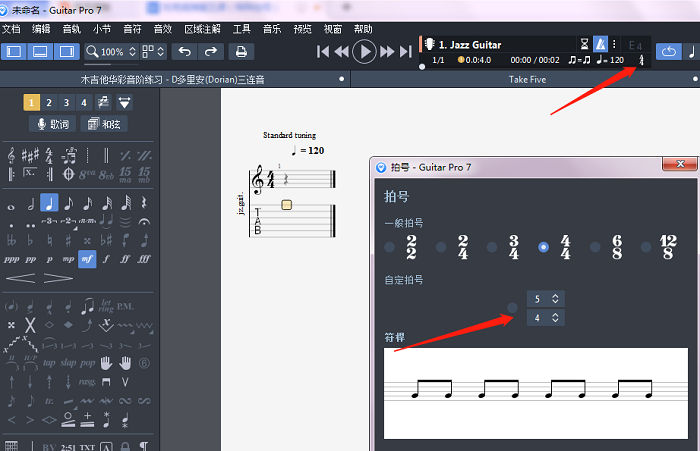Select the mezzo-forte (mf) dynamic icon
The width and height of the screenshot is (700, 451).
(87, 258)
